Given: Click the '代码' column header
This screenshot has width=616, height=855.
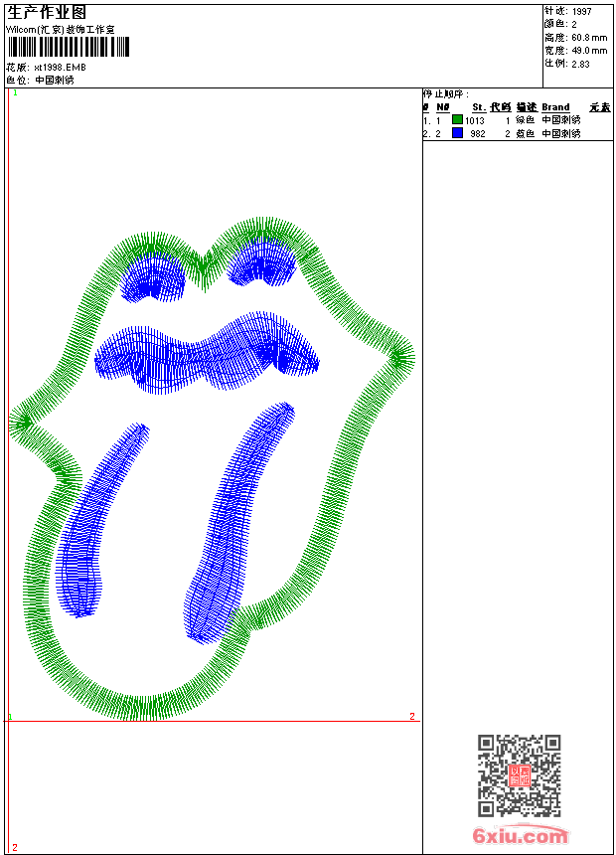Looking at the screenshot, I should (501, 107).
